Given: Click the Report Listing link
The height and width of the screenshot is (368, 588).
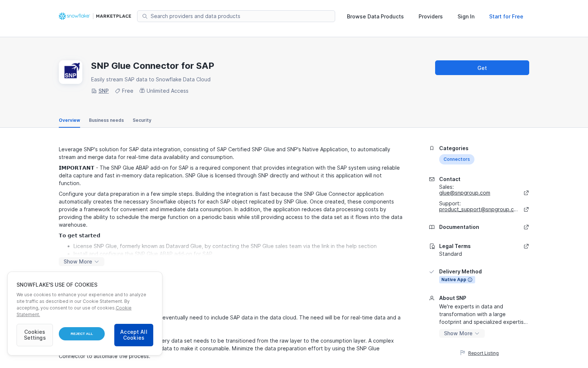Looking at the screenshot, I should [x=483, y=353].
